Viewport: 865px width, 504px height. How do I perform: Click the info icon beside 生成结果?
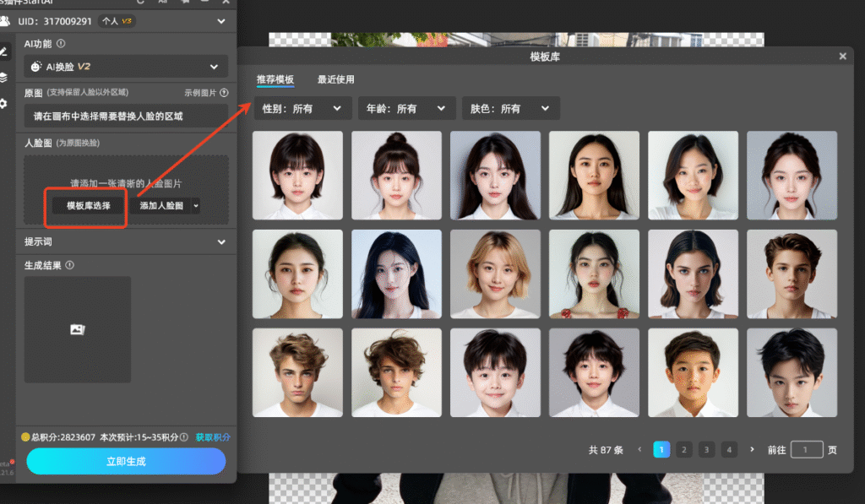pos(70,265)
